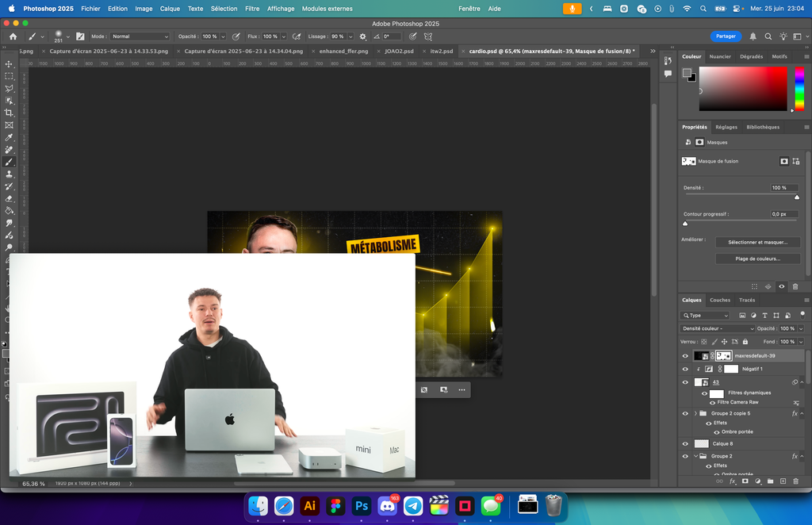Image resolution: width=812 pixels, height=525 pixels.
Task: Toggle mask visibility eye in Properties
Action: pos(782,286)
